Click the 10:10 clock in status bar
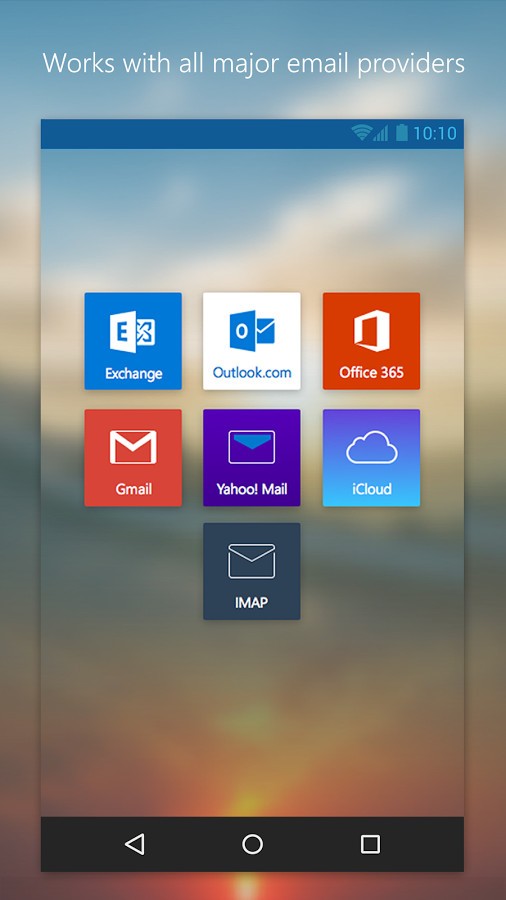 [435, 133]
